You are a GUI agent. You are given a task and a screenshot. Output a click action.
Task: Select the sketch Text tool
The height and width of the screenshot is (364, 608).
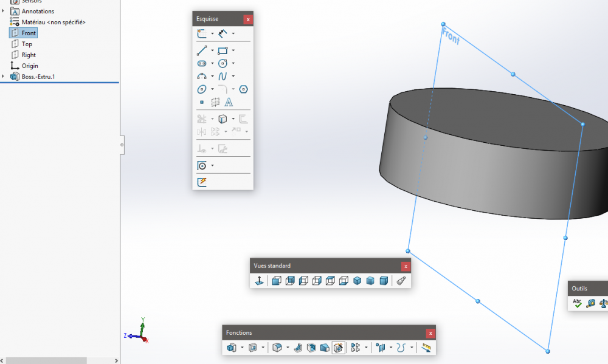point(229,102)
